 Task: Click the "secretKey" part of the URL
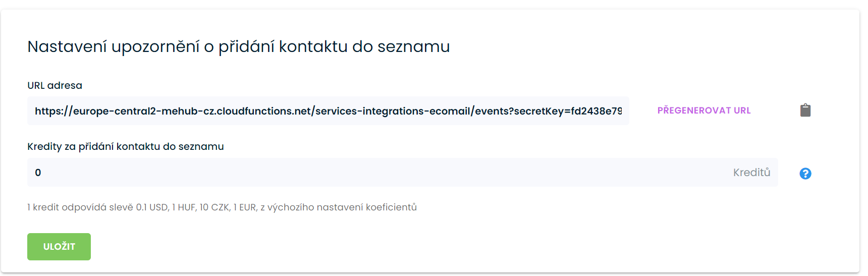pos(539,111)
